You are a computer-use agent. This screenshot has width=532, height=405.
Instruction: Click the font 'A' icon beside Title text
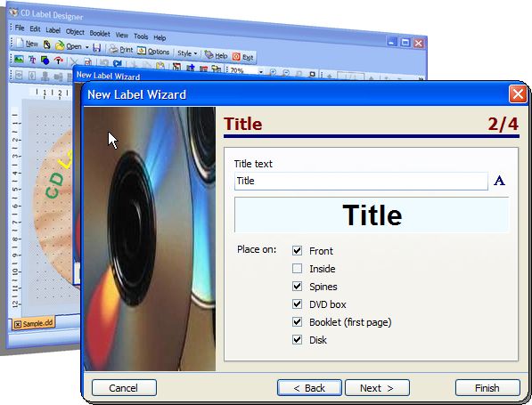tap(499, 181)
